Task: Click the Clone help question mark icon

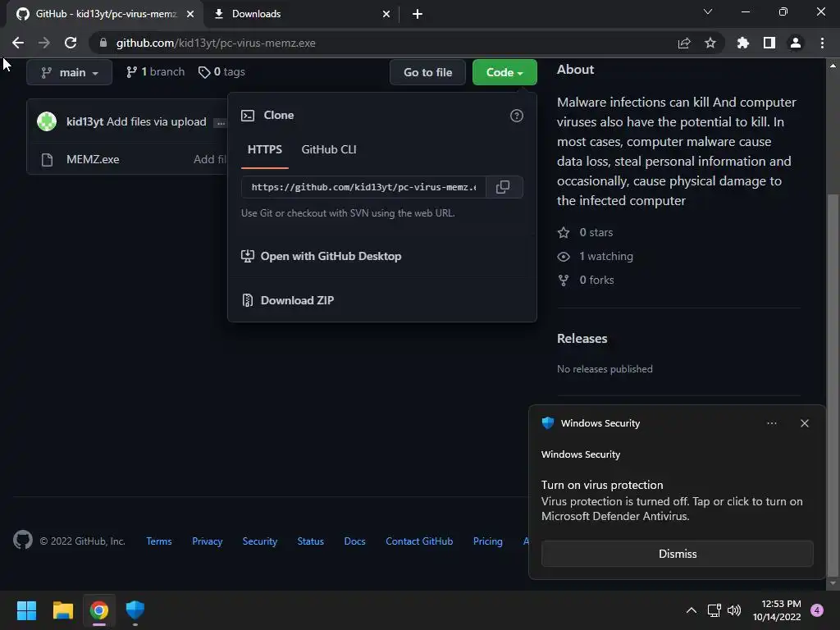Action: click(517, 116)
